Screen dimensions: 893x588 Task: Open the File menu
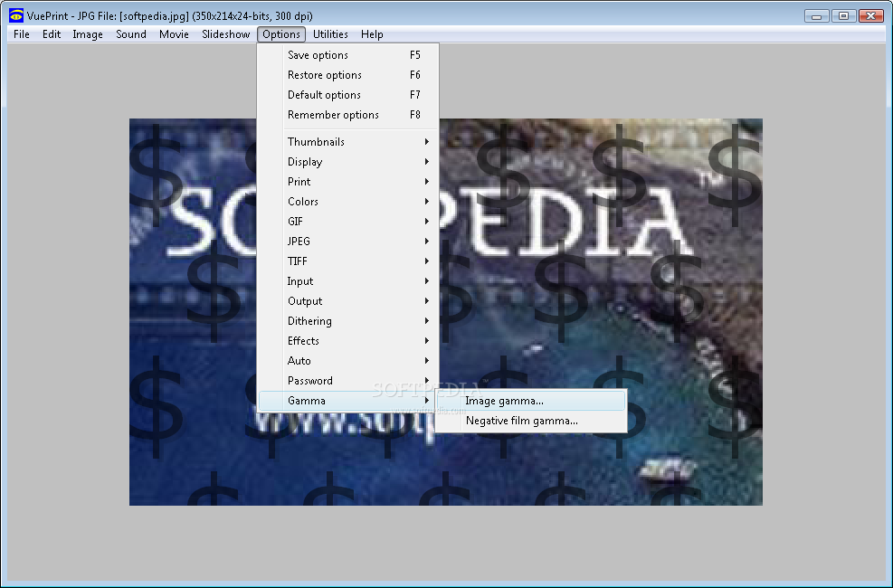22,34
